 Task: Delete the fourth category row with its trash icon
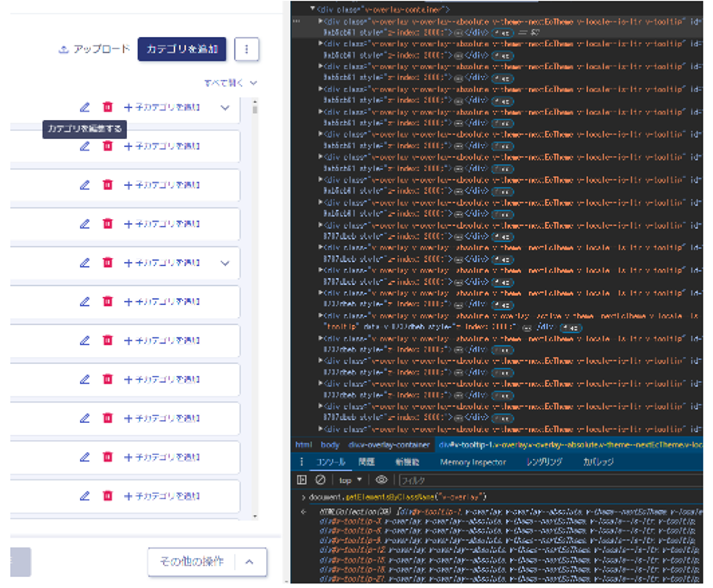[x=107, y=224]
